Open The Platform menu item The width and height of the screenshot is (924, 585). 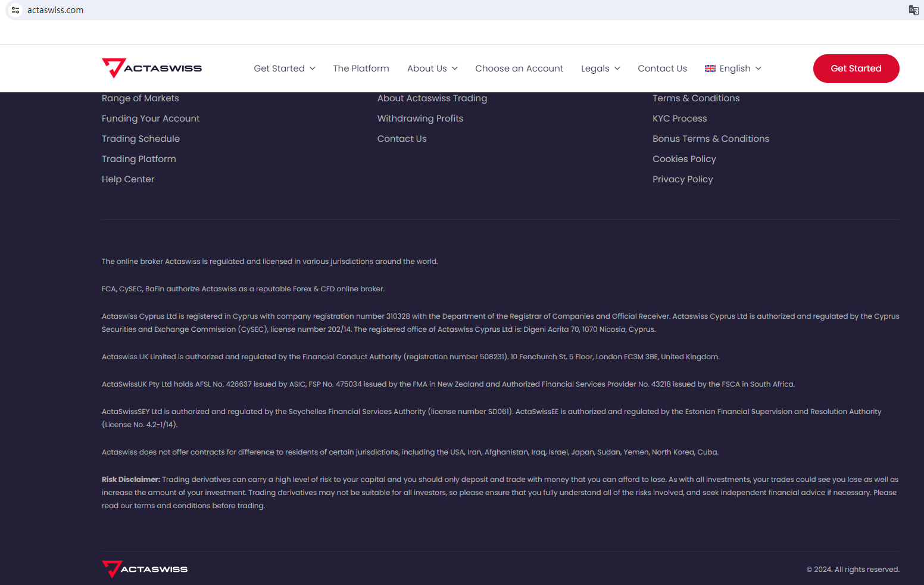[x=361, y=69]
